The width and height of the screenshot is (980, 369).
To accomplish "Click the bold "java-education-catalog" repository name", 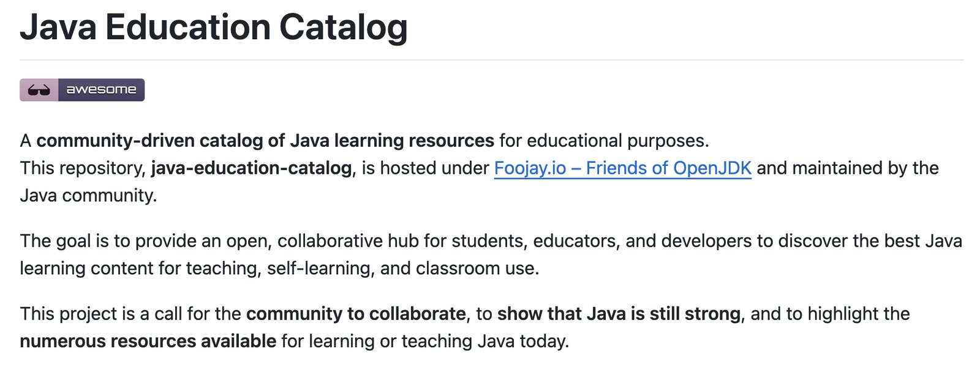I will [251, 168].
